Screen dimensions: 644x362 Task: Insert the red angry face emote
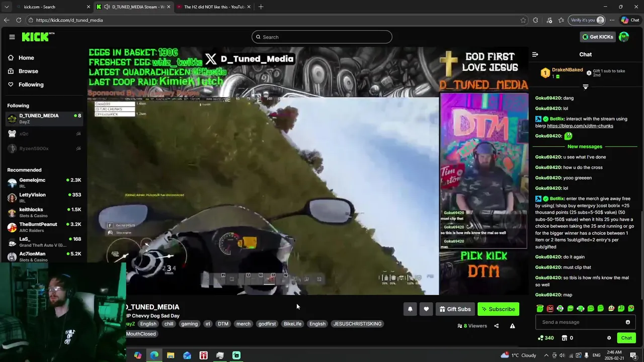point(550,308)
